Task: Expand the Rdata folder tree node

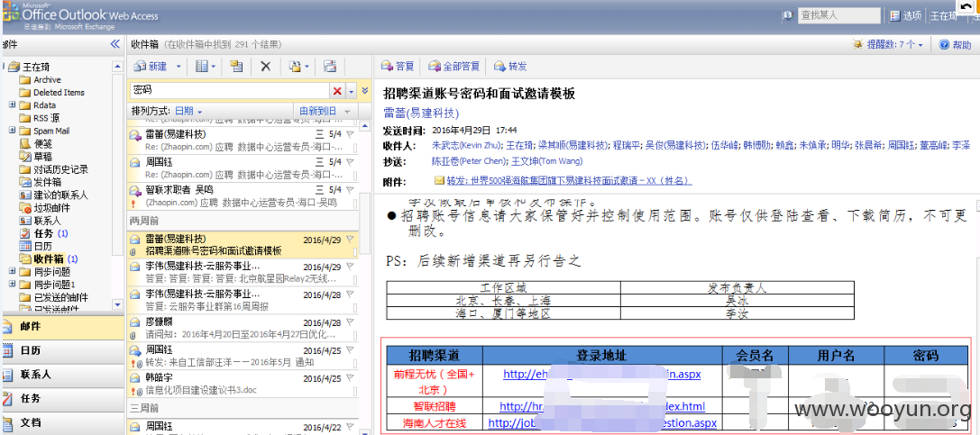Action: pyautogui.click(x=13, y=104)
